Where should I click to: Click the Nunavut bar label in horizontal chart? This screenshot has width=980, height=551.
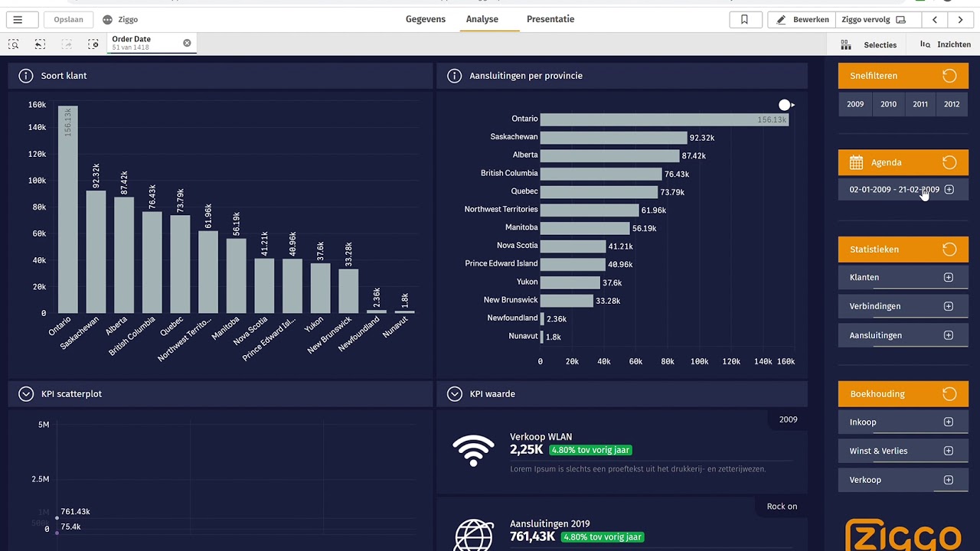click(524, 336)
